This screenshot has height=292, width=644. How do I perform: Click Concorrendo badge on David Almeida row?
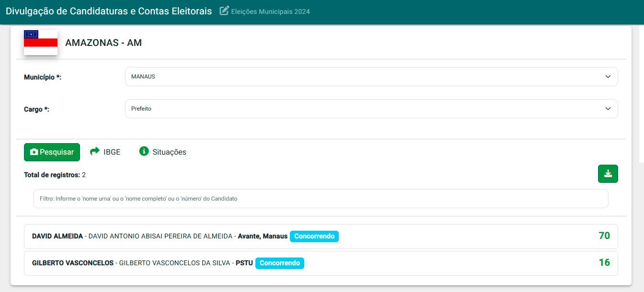click(314, 236)
